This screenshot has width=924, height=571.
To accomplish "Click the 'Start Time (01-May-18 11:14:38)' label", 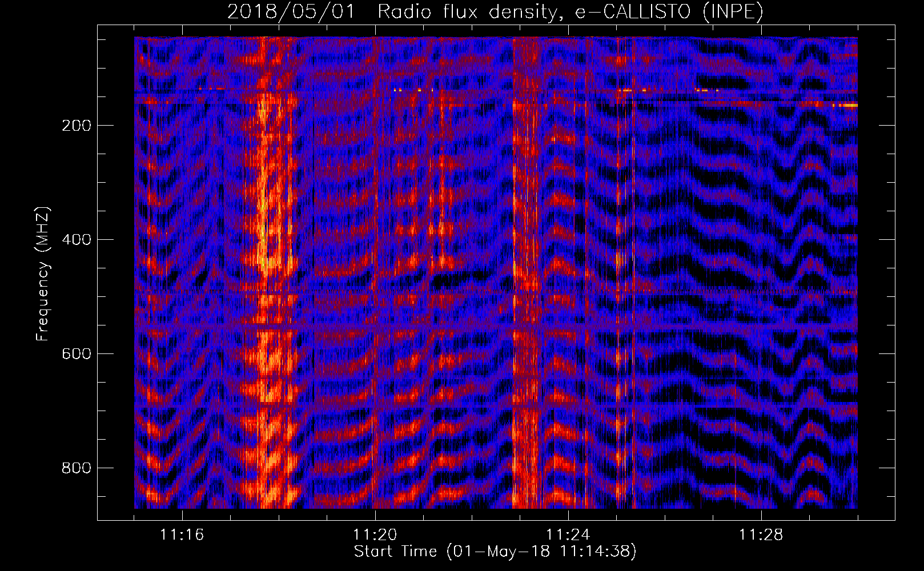I will [495, 552].
